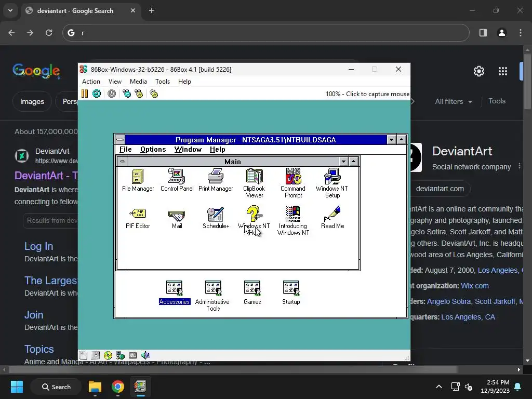This screenshot has height=399, width=532.
Task: Click the Ctrl+Alt+Esc toolbar icon in 86Box
Action: (139, 94)
